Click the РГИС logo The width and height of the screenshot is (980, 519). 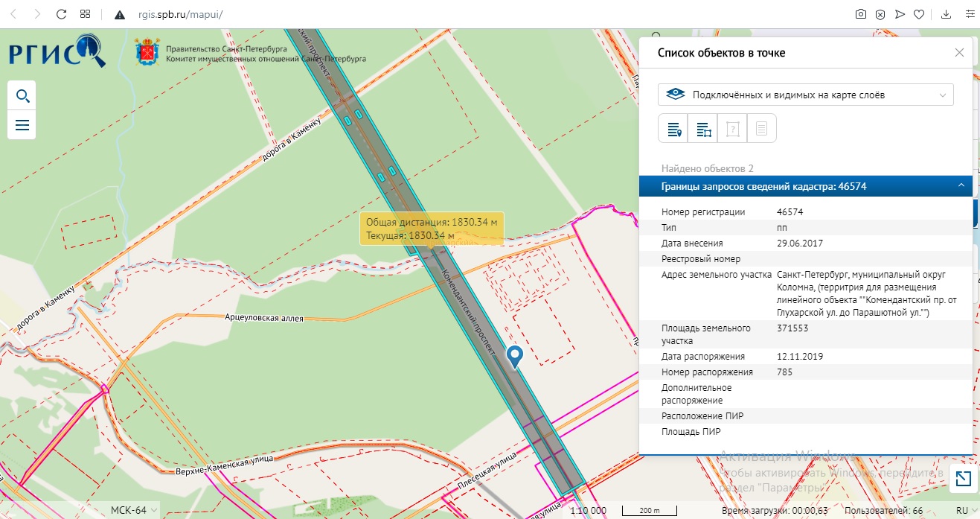57,52
